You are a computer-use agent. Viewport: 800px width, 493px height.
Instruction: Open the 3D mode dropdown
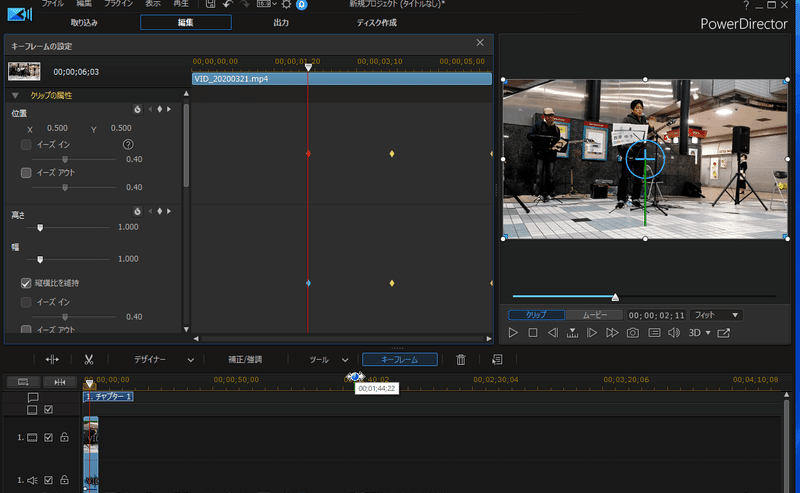[x=699, y=333]
